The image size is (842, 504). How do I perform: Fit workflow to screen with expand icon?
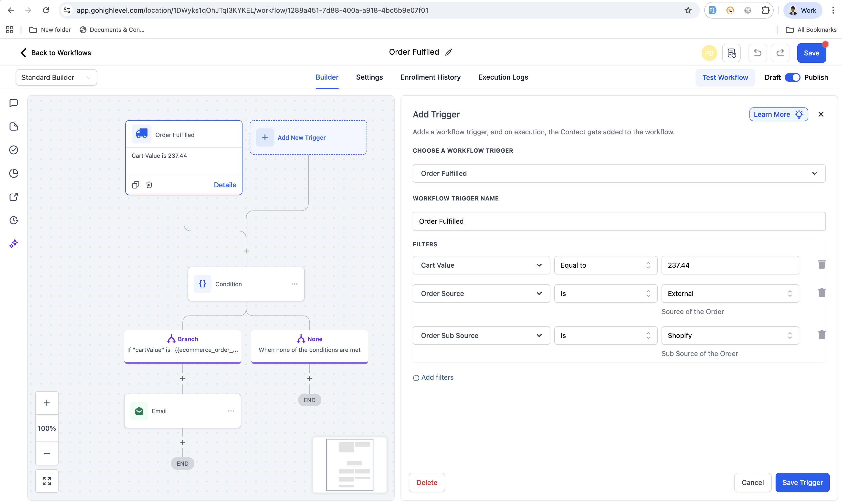click(x=47, y=481)
